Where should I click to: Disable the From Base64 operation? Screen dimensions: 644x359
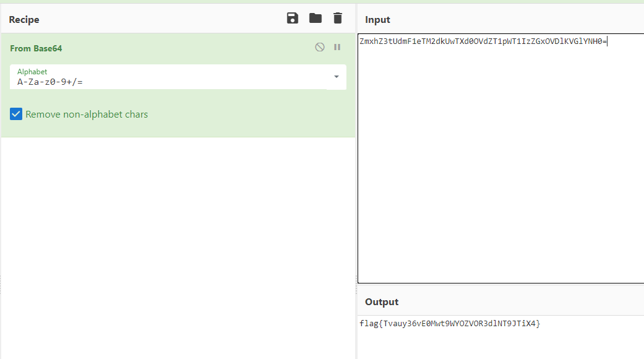[x=320, y=47]
